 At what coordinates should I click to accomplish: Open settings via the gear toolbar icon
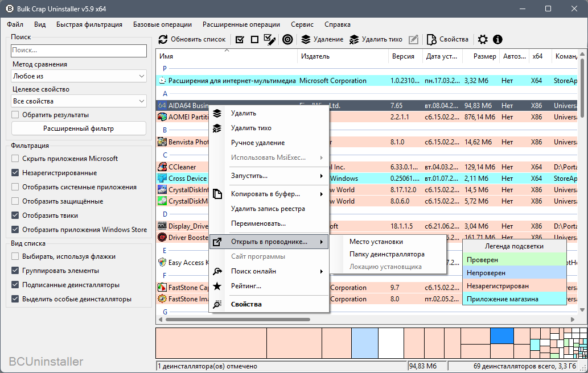483,39
